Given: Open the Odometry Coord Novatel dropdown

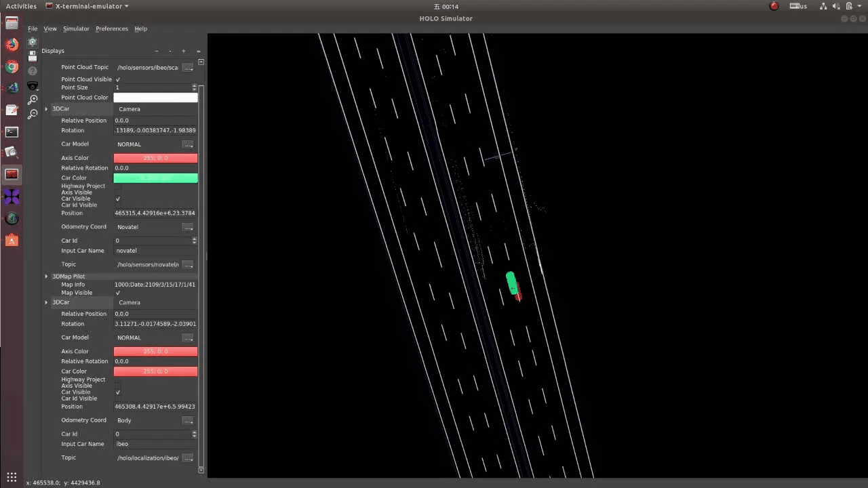Looking at the screenshot, I should click(188, 227).
